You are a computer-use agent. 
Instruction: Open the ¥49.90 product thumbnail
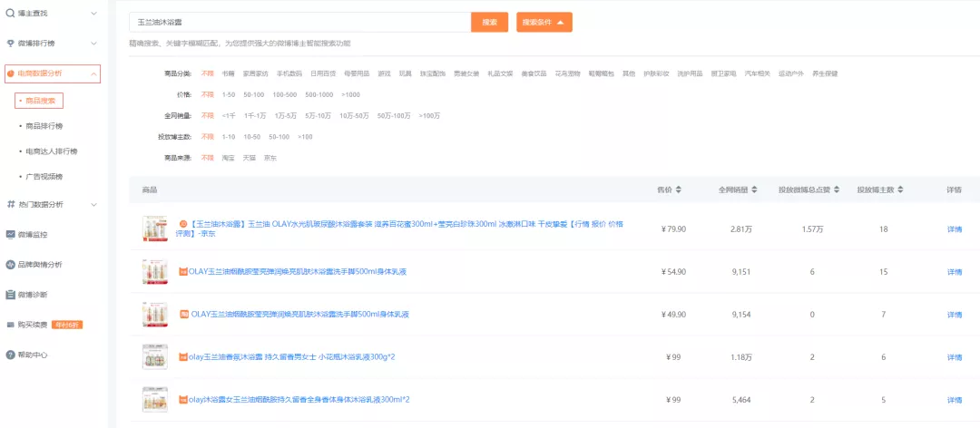pyautogui.click(x=154, y=315)
